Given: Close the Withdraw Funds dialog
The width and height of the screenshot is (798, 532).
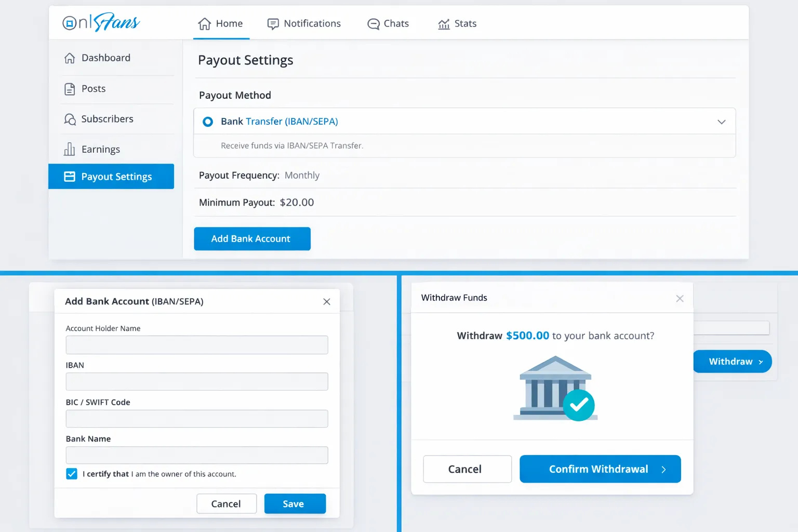Looking at the screenshot, I should point(680,298).
